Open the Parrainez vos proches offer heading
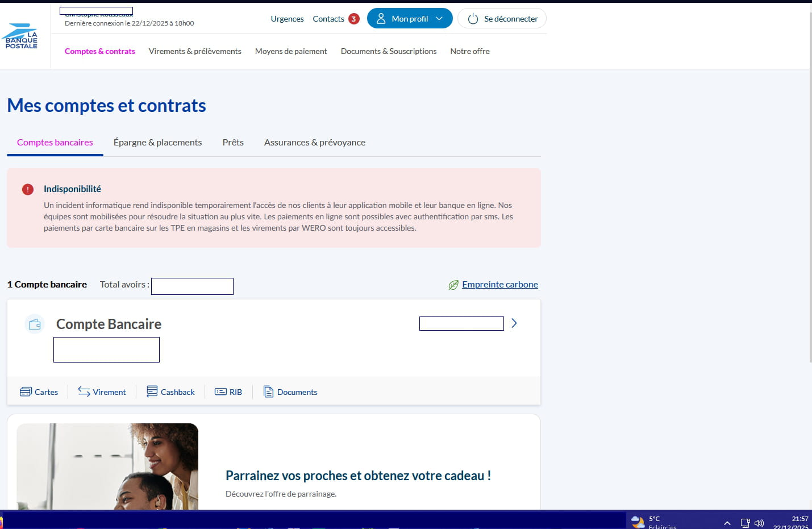 [x=358, y=476]
